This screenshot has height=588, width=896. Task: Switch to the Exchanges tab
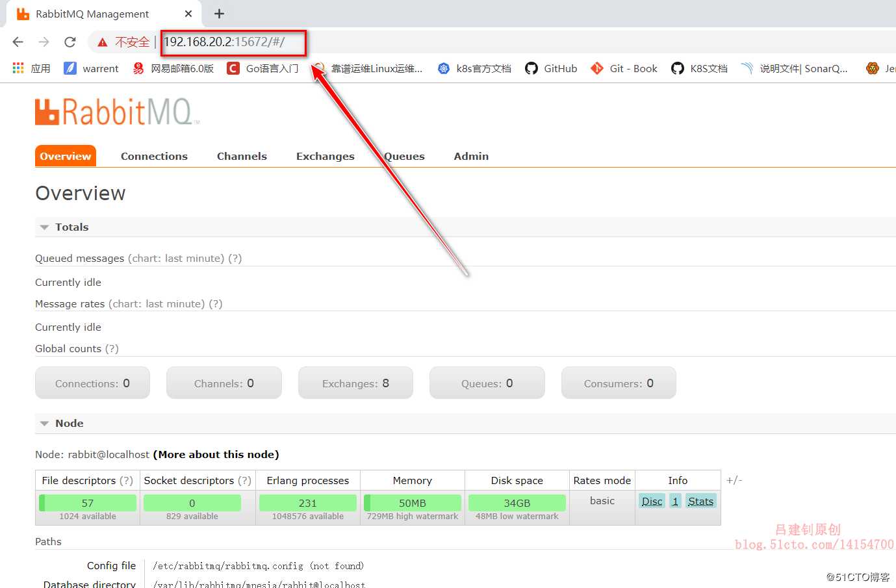coord(326,156)
